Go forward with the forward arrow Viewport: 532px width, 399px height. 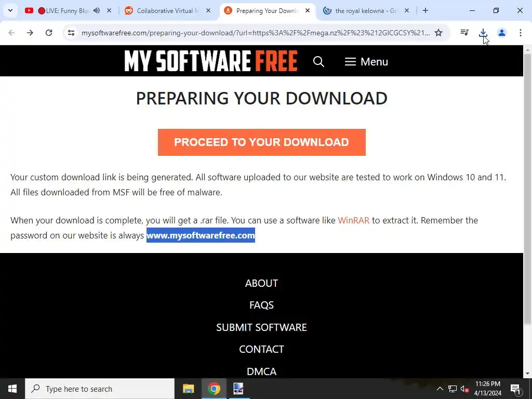pos(30,33)
